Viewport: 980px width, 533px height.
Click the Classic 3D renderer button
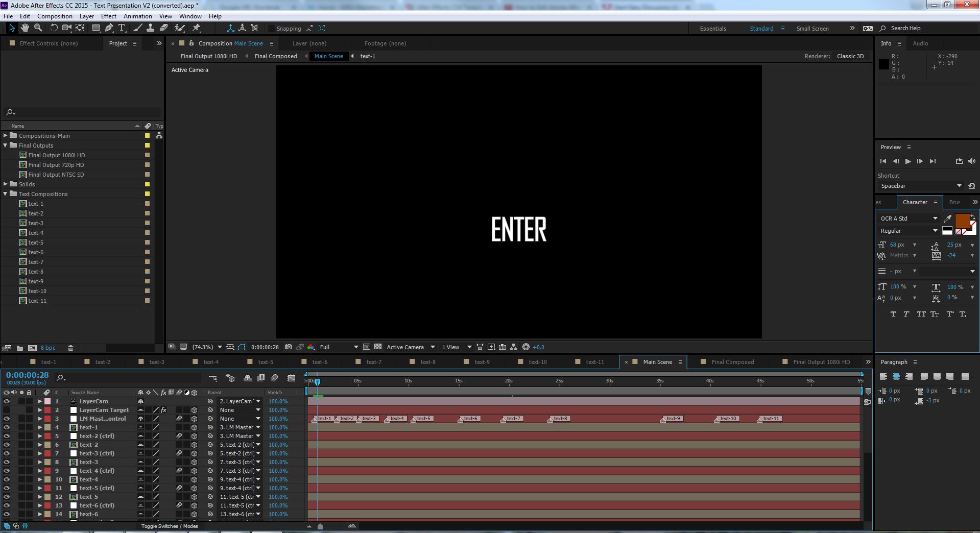click(849, 56)
